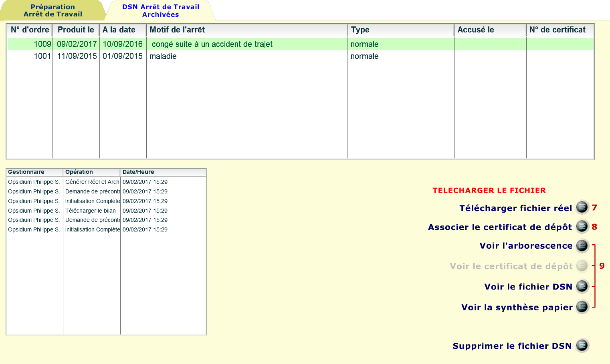
Task: Click the N° de certificat column header
Action: (x=560, y=30)
